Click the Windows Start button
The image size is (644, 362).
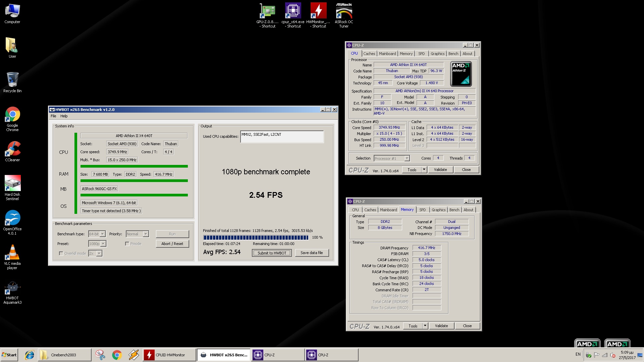click(x=9, y=355)
